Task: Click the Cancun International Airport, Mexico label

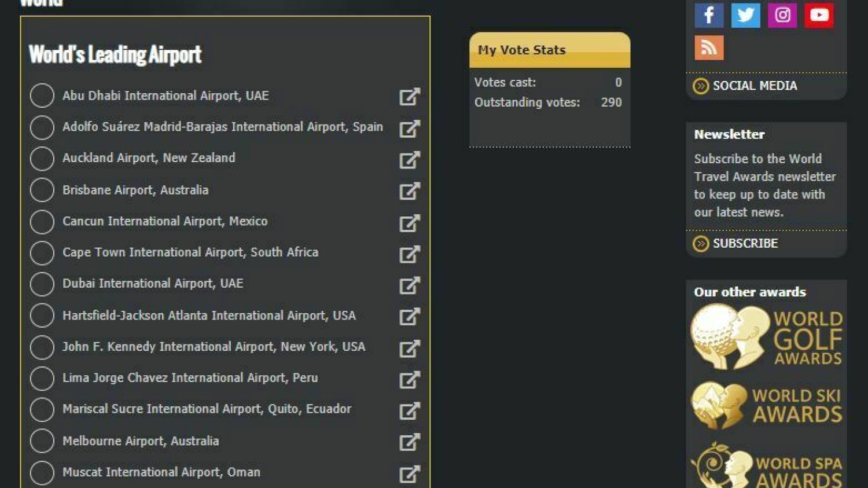Action: 165,221
